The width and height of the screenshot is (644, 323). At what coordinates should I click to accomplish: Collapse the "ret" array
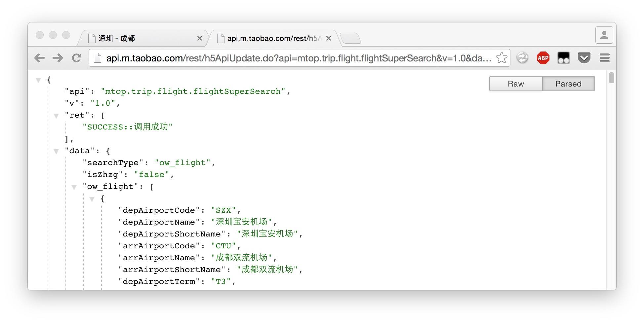(56, 116)
